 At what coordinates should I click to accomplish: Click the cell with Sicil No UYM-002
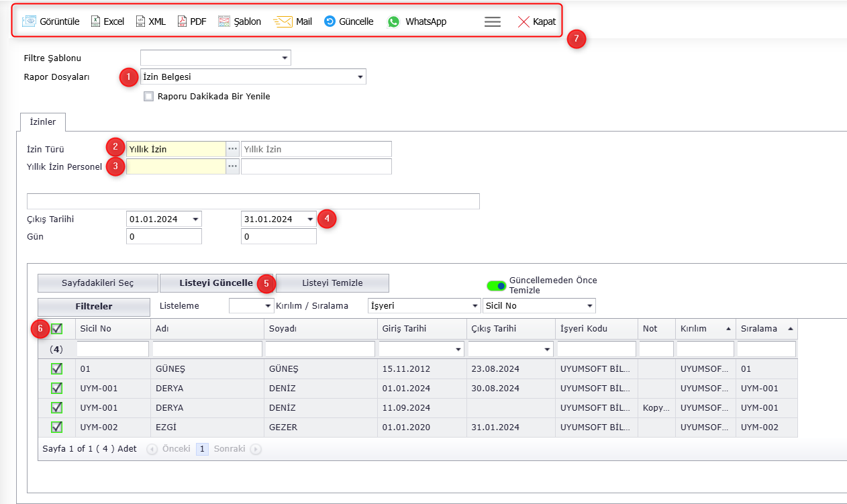(x=113, y=427)
